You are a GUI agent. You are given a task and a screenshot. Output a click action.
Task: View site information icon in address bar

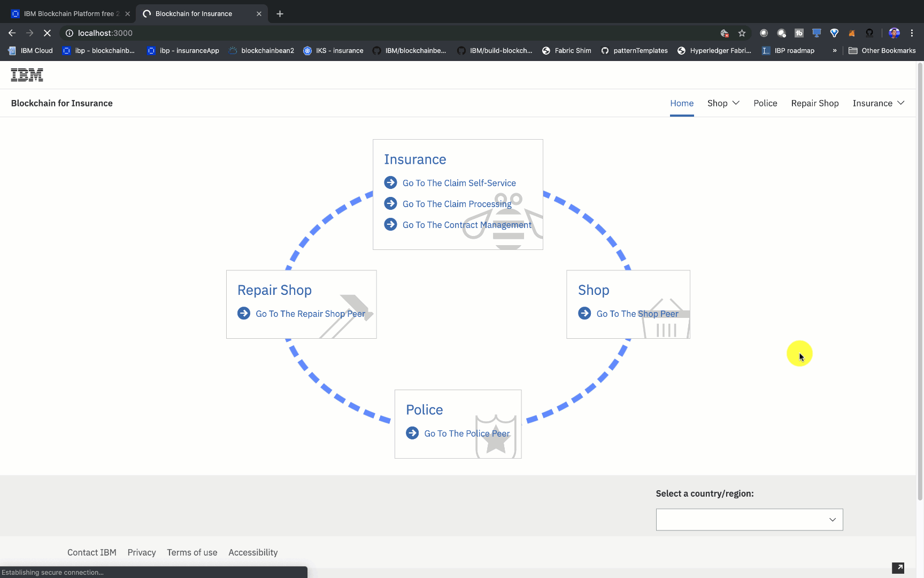pos(70,33)
